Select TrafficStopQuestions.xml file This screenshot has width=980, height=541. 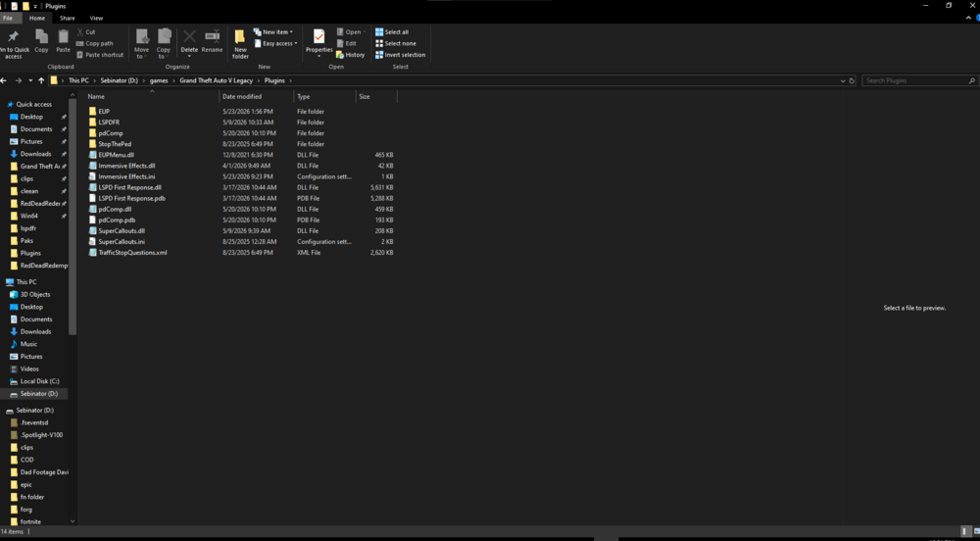132,253
